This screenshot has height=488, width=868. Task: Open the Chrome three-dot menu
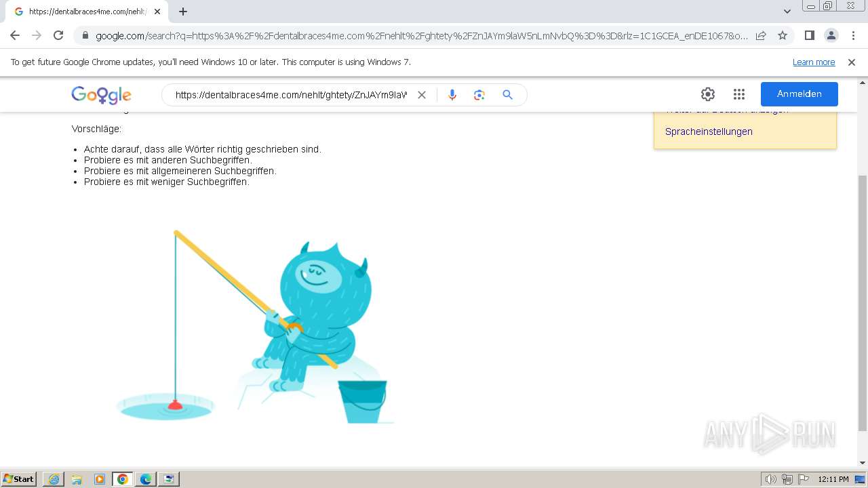click(x=853, y=35)
